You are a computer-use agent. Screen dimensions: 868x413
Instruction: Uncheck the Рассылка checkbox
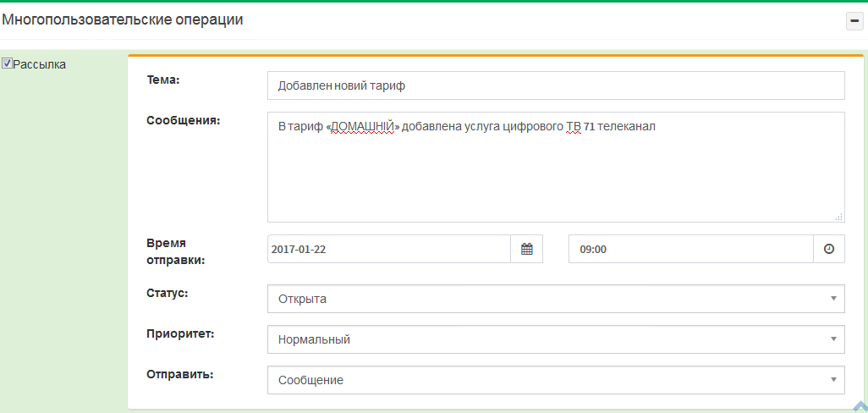[x=8, y=63]
